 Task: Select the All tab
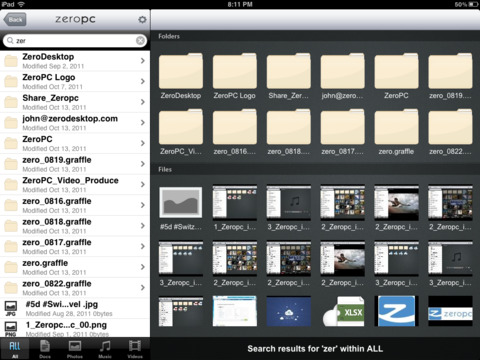tap(15, 349)
